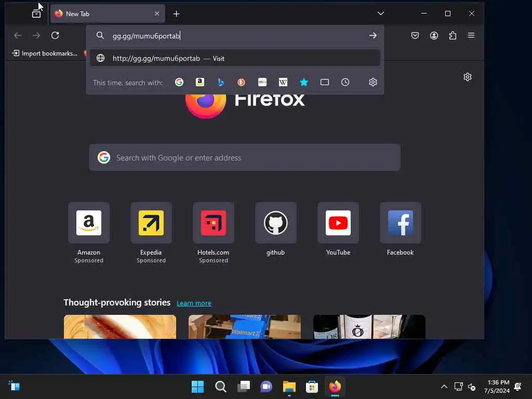Open Firefox View icon in tab strip

click(36, 14)
